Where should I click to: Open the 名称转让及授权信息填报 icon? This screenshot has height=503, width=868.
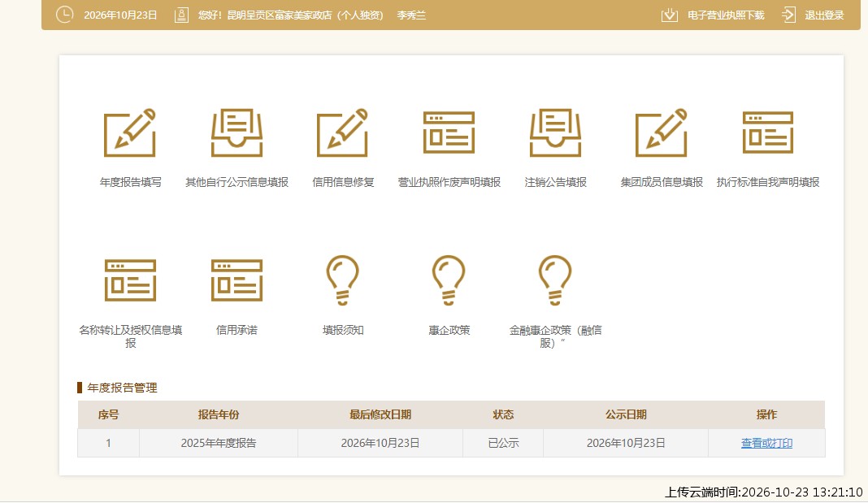pyautogui.click(x=130, y=280)
